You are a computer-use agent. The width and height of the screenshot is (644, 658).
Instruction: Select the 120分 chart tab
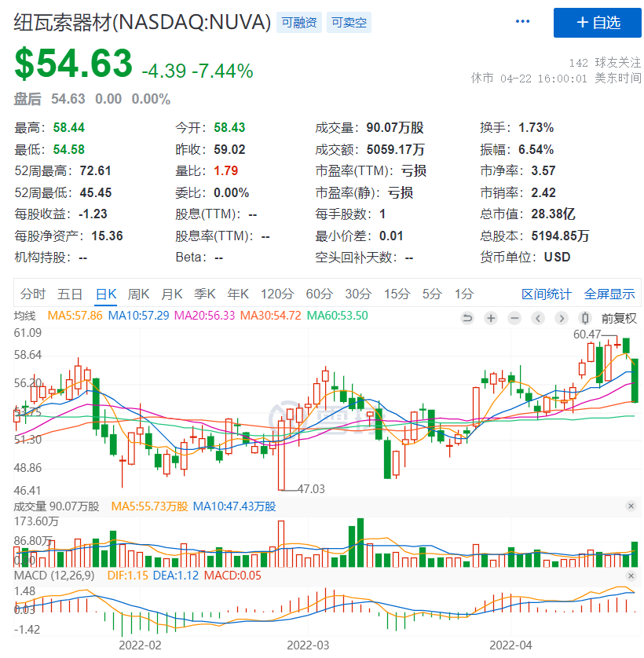(x=277, y=294)
